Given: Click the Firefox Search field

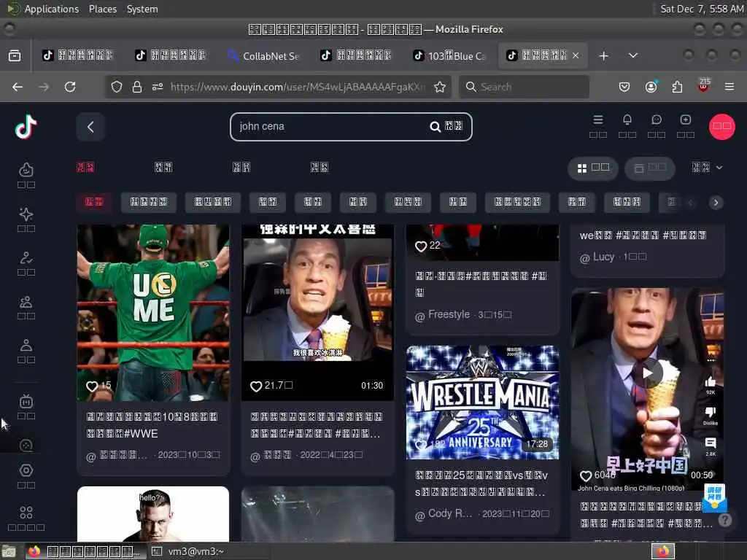Looking at the screenshot, I should pos(524,87).
